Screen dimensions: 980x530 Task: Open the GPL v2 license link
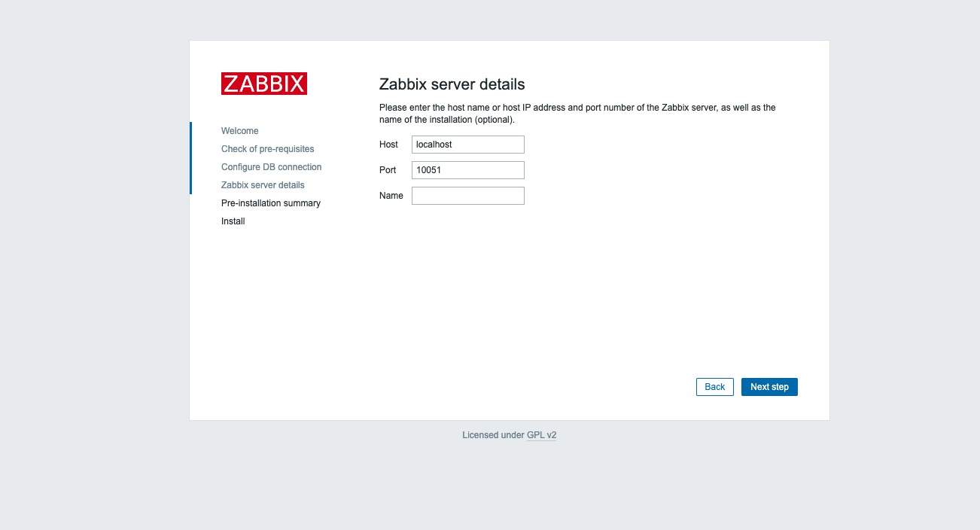[542, 435]
